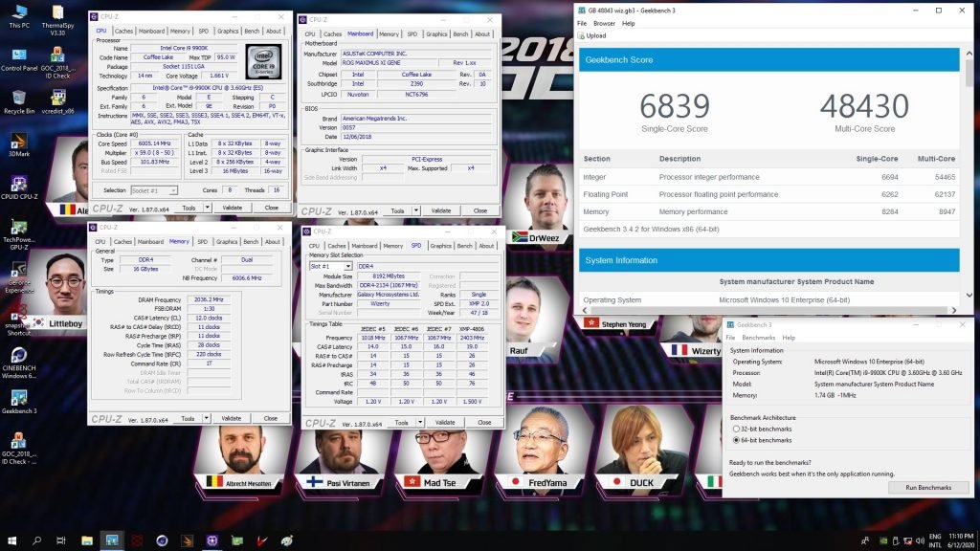
Task: Click Multi-Core Score value 48430
Action: point(864,106)
